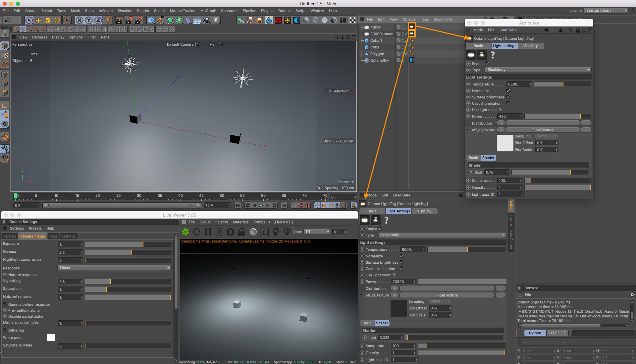Open the Octane menu in menu bar

pos(284,11)
